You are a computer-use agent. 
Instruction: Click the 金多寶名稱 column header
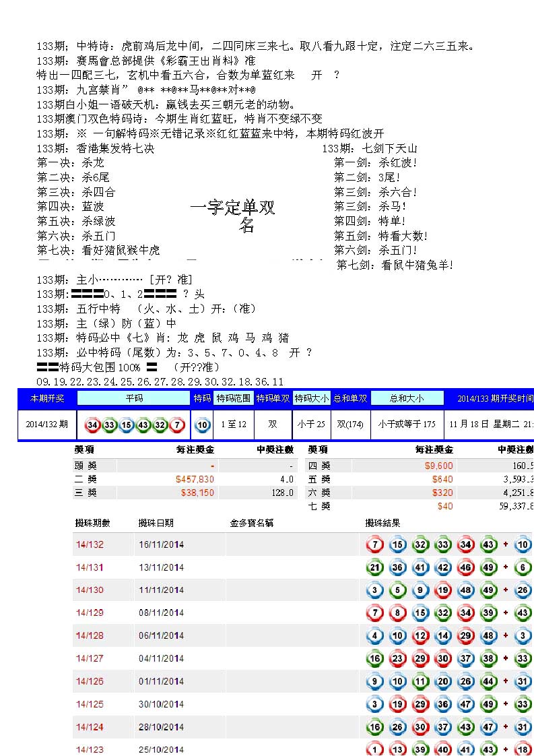pos(252,523)
